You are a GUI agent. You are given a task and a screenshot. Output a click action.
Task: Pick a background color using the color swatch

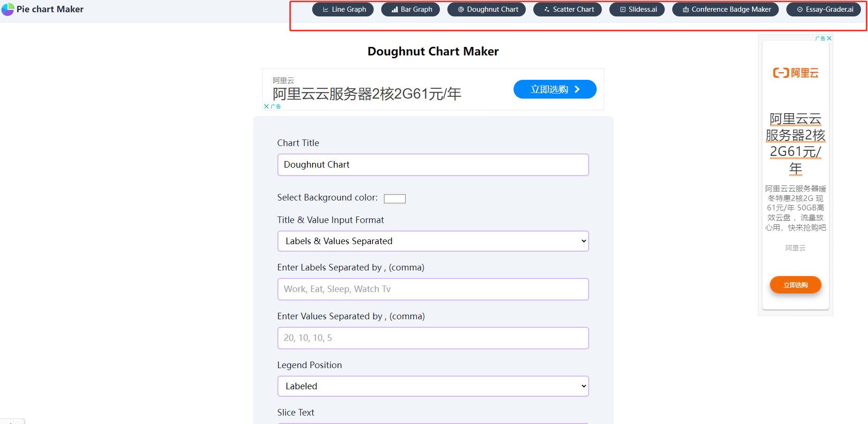pyautogui.click(x=394, y=198)
